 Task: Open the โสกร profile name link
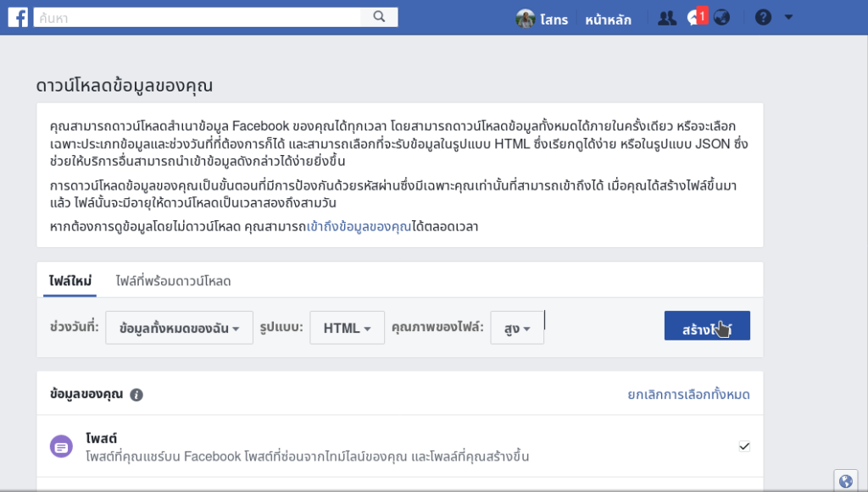pos(554,20)
